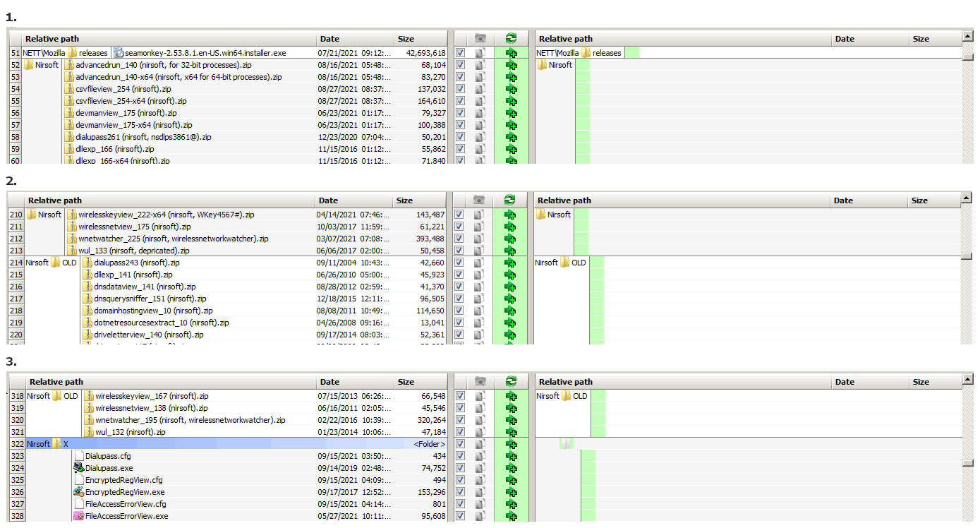Select file wnetwatcher_195 wirelessnetworkwatcher zip

(190, 420)
